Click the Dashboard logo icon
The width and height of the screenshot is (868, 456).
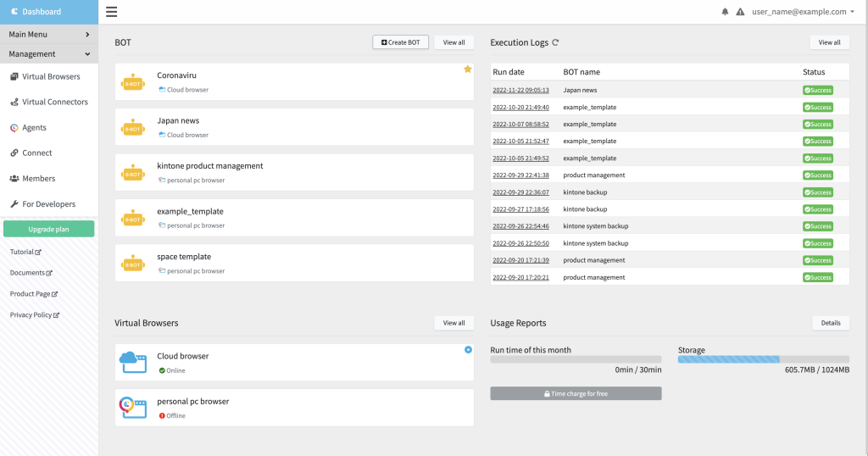[x=14, y=12]
